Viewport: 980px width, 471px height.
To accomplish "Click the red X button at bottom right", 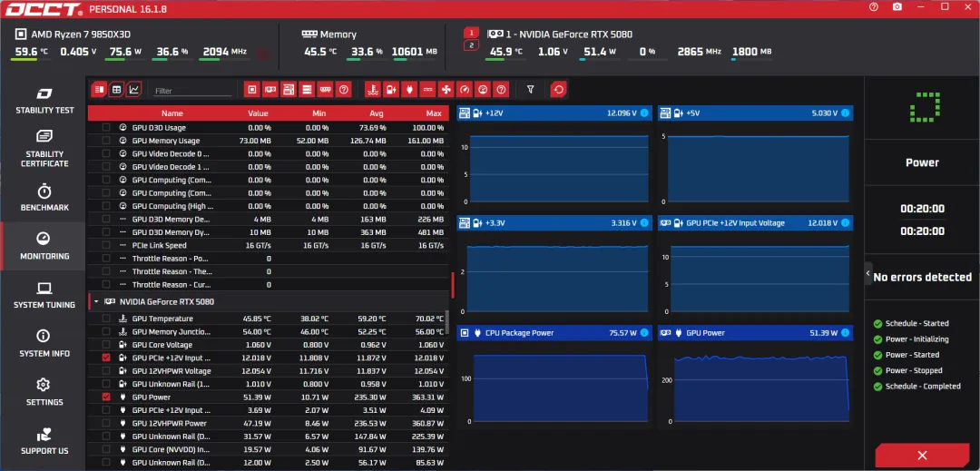I will (923, 456).
